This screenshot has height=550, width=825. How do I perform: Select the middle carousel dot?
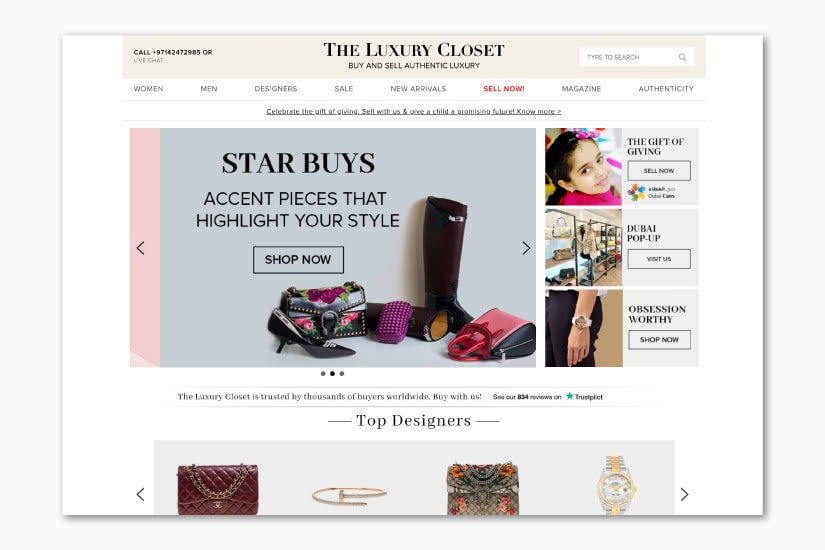(x=332, y=373)
